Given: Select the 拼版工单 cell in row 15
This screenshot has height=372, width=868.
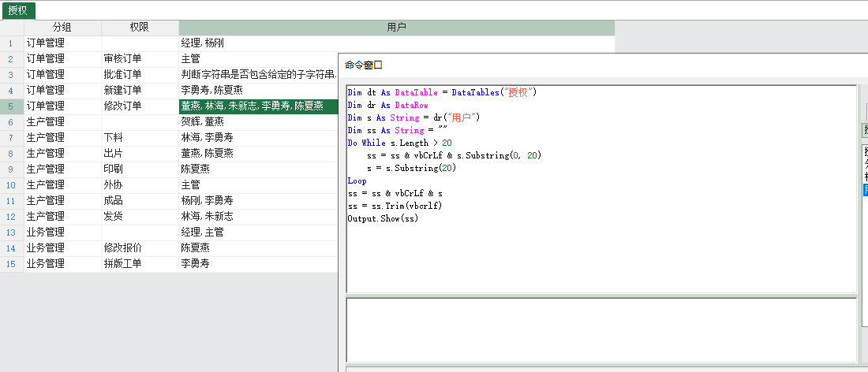Looking at the screenshot, I should pos(123,264).
